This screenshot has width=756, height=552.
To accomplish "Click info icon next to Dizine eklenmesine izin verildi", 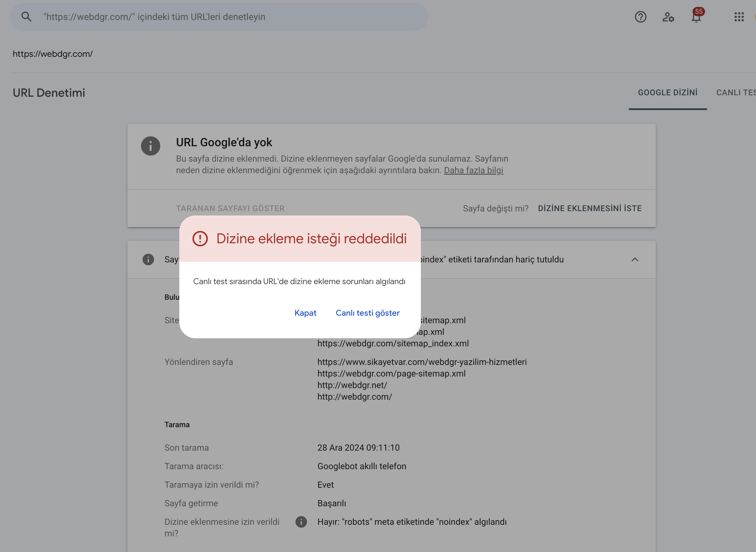I will pos(301,522).
